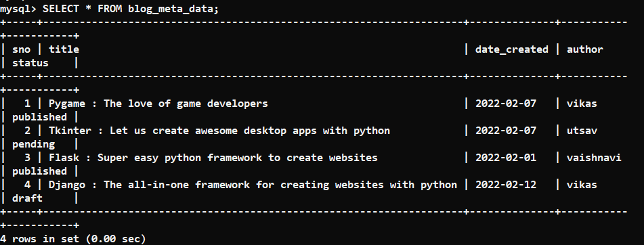Click the SELECT query command text
The width and height of the screenshot is (644, 245).
click(131, 9)
